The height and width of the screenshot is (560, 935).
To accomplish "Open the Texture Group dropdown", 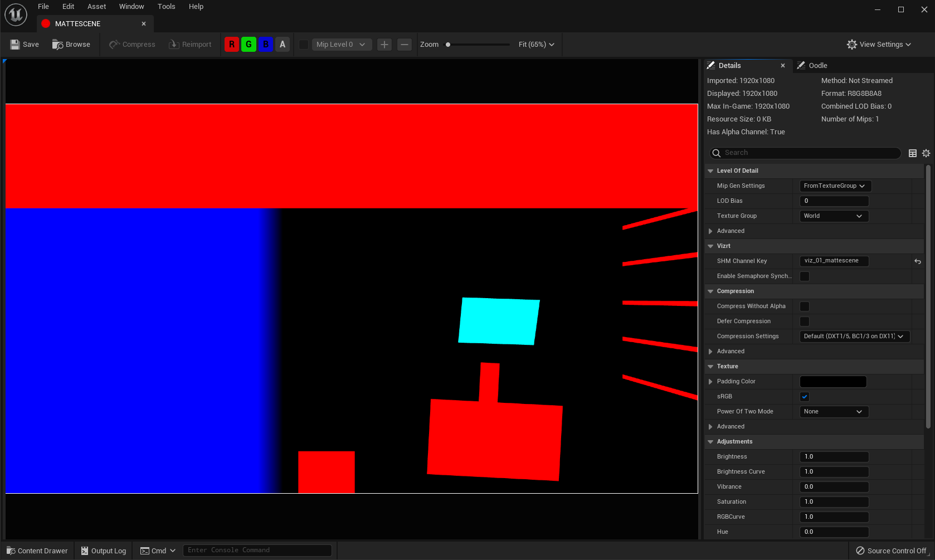I will [834, 216].
